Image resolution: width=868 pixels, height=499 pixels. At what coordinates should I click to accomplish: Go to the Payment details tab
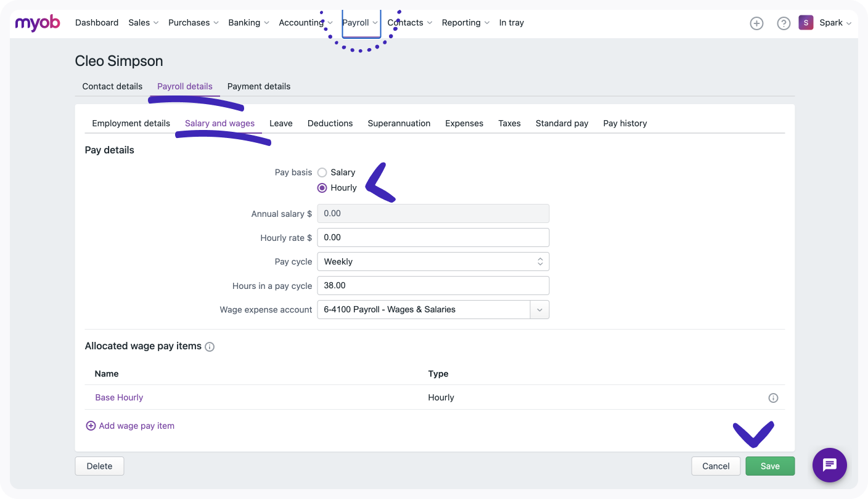tap(259, 86)
